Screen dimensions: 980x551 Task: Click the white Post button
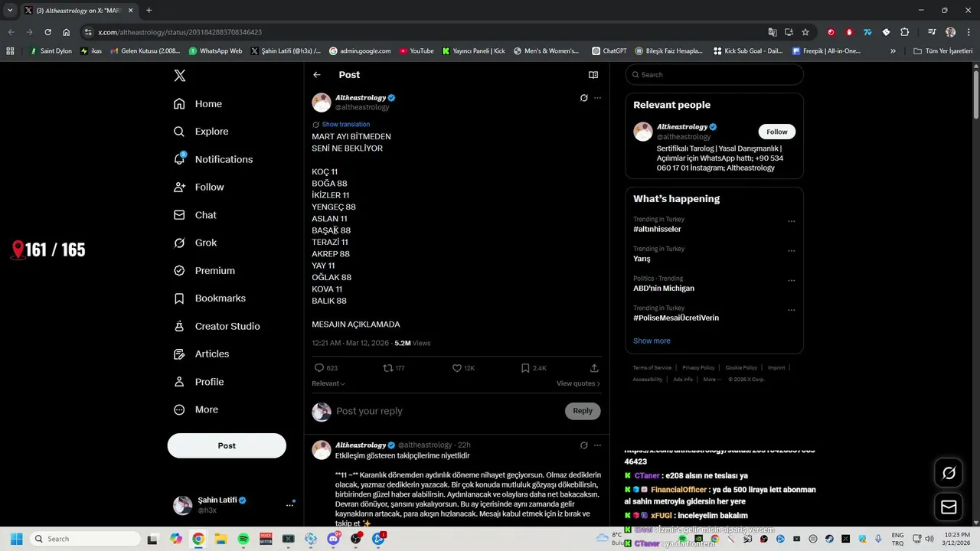(x=227, y=445)
